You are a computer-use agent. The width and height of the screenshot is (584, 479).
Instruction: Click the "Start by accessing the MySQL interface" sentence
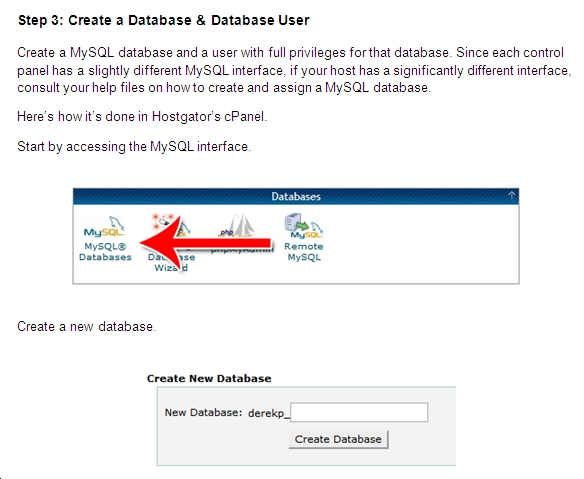(134, 146)
